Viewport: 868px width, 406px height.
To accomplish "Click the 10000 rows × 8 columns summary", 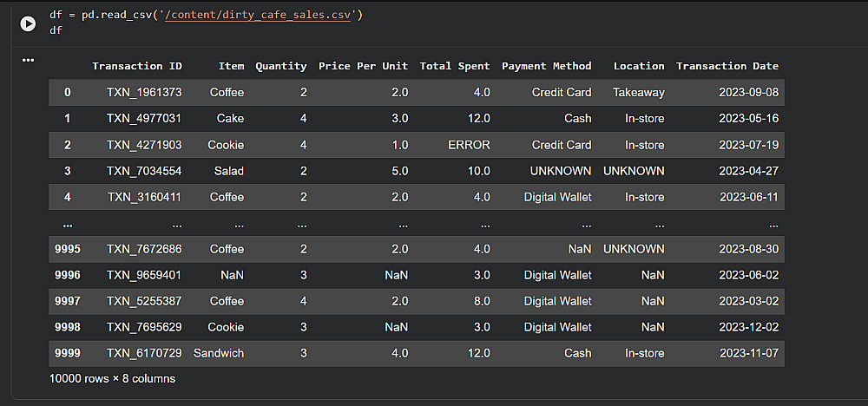I will point(113,378).
